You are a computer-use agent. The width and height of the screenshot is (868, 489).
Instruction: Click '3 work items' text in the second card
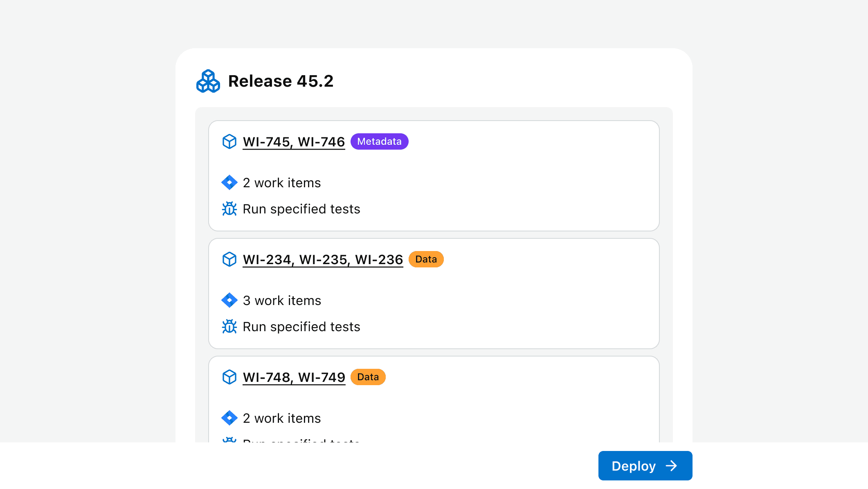tap(281, 301)
